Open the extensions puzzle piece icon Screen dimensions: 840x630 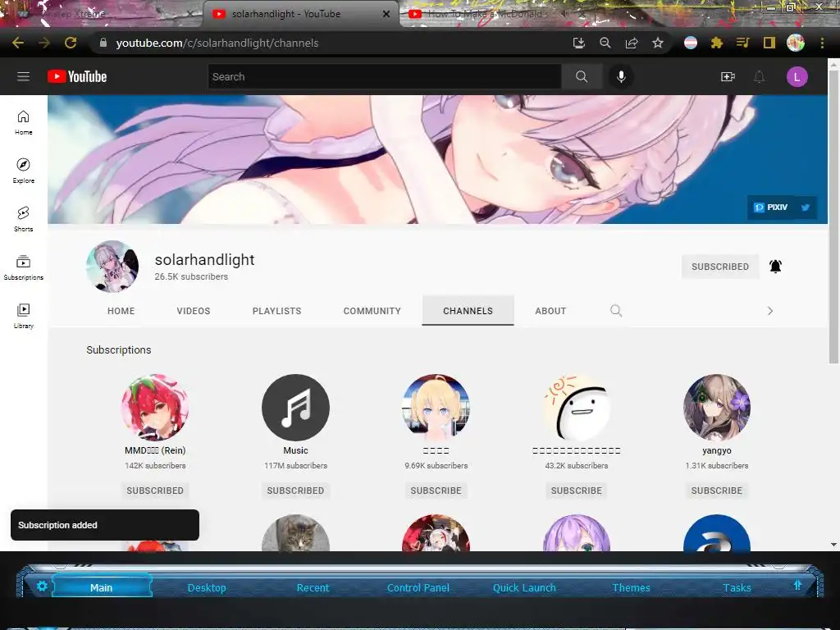point(717,43)
